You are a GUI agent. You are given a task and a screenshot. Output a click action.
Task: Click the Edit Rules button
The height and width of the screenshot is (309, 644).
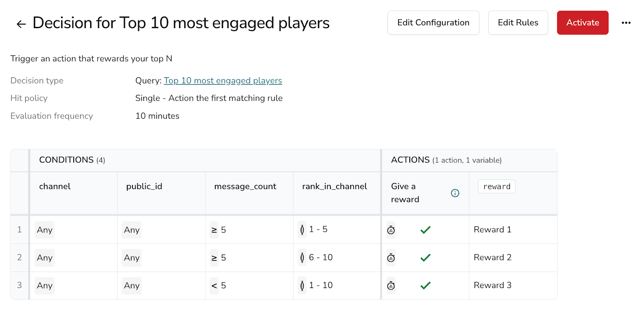[x=518, y=23]
